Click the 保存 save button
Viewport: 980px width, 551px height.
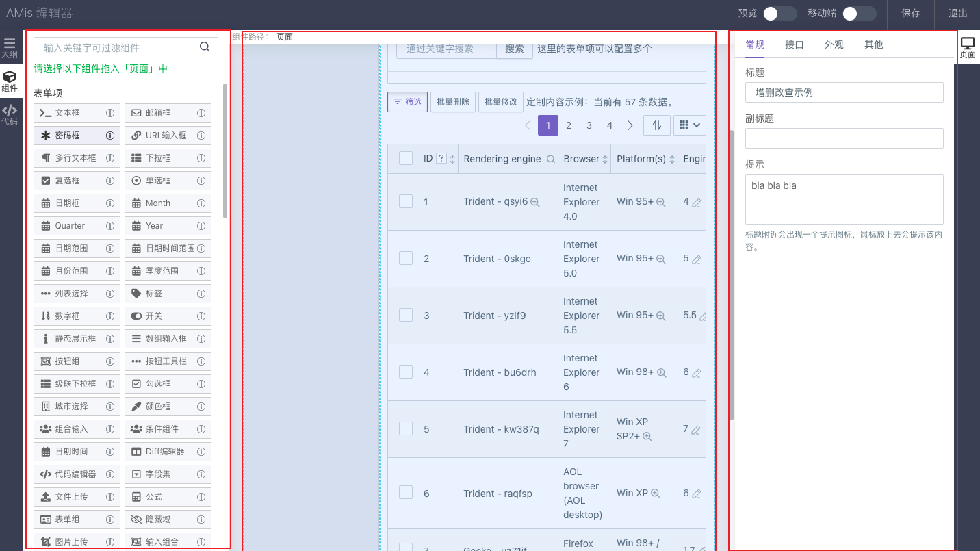click(x=910, y=14)
